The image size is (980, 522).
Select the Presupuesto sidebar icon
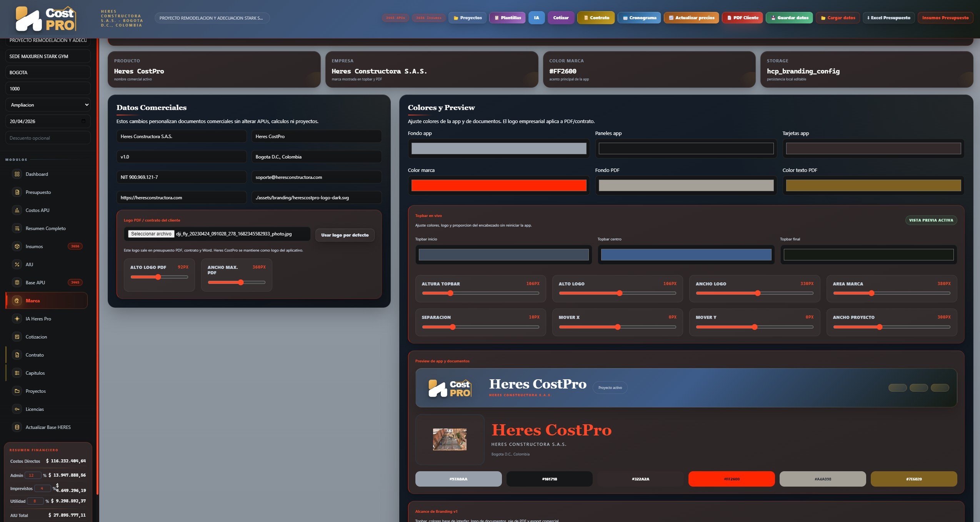[x=17, y=192]
